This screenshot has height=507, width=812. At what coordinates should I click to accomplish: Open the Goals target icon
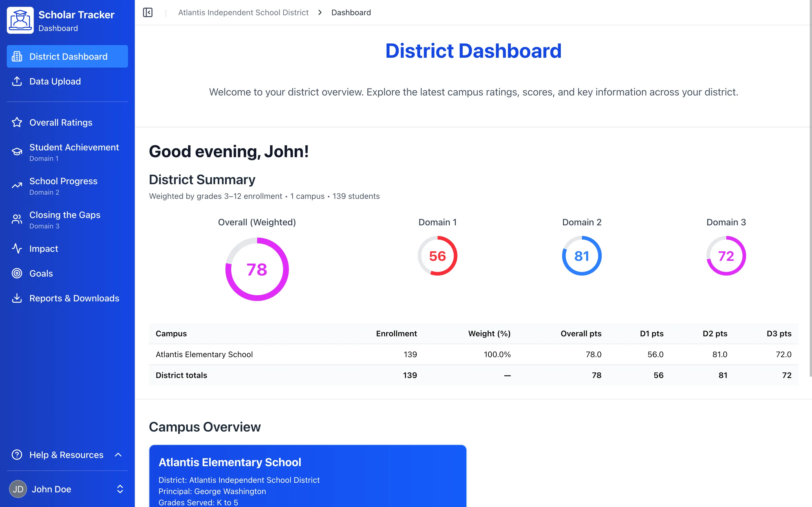(17, 273)
